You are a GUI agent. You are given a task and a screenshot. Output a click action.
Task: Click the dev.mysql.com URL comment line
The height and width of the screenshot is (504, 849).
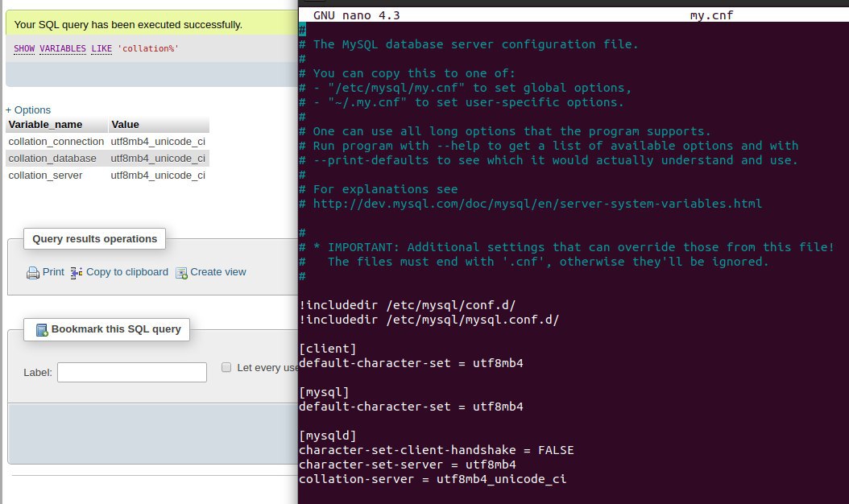click(531, 204)
